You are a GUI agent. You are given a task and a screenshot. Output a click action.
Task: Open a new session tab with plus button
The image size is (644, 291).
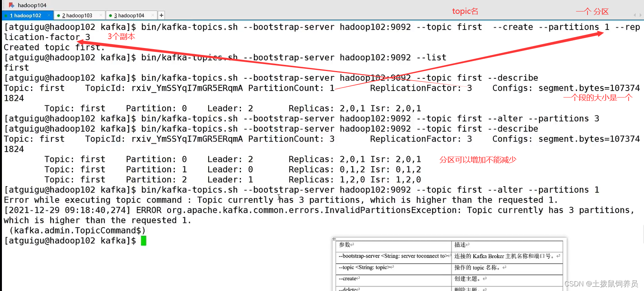click(x=161, y=15)
